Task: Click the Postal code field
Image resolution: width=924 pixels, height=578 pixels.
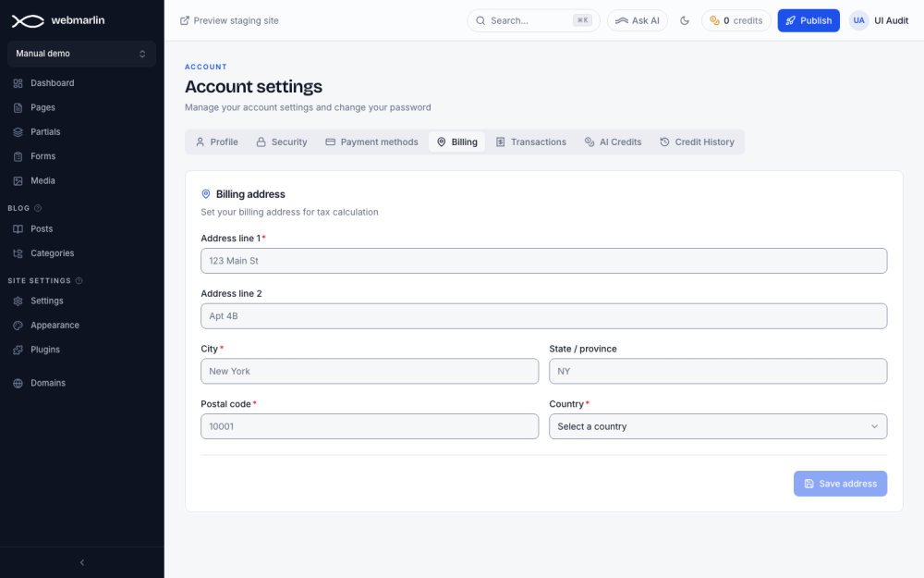Action: coord(370,426)
